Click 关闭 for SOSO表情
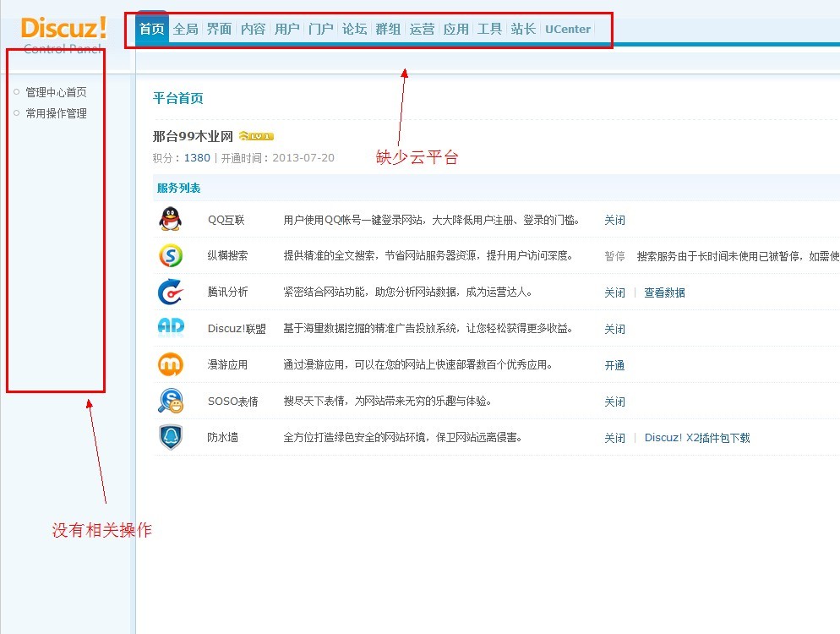The image size is (840, 634). pyautogui.click(x=614, y=402)
